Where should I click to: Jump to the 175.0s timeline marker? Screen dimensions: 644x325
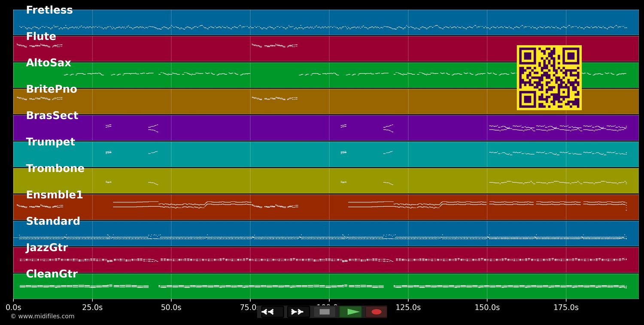(566, 307)
